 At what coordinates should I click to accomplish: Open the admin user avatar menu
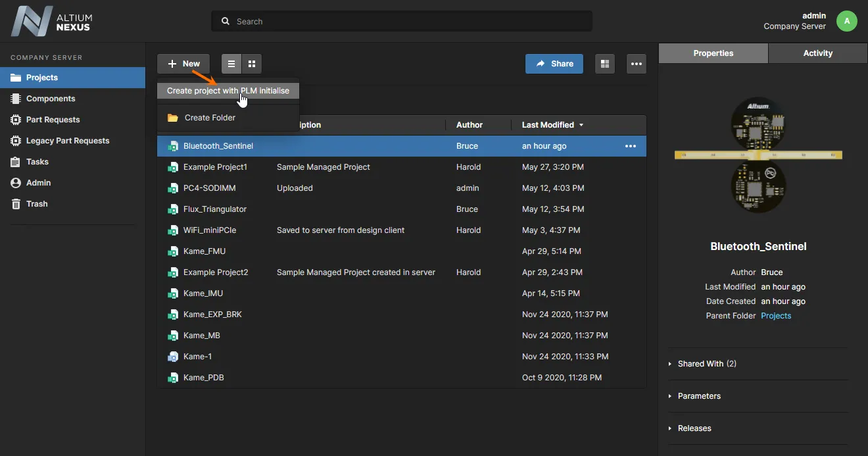(847, 21)
